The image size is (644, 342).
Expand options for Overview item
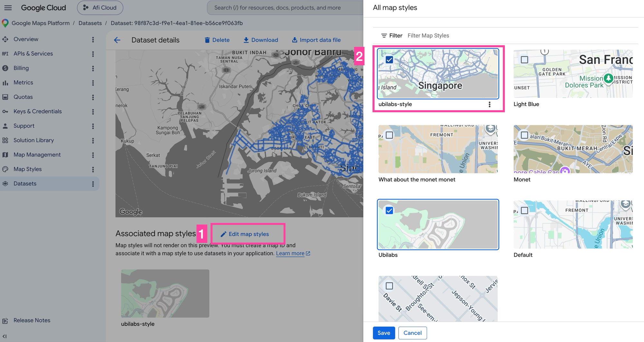coord(93,40)
